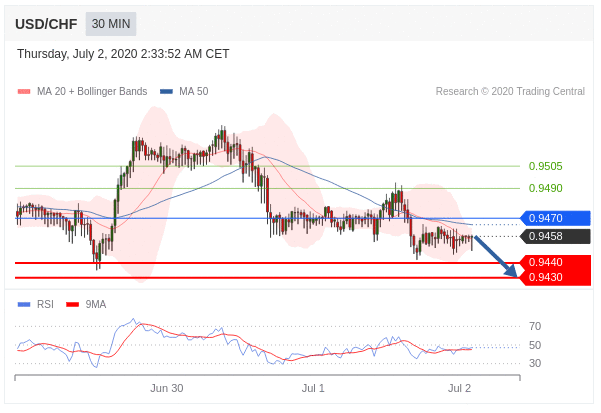
Task: Click the 9MA legend label
Action: coord(95,304)
